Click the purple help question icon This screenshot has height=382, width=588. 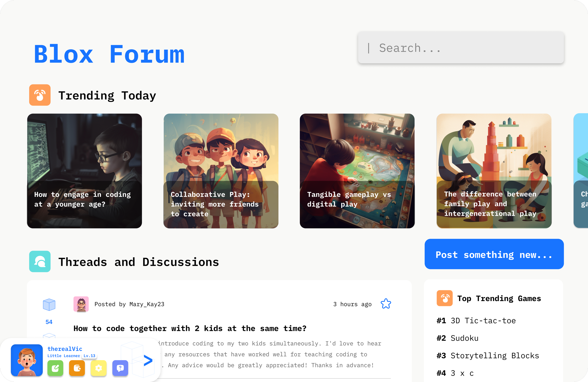120,368
